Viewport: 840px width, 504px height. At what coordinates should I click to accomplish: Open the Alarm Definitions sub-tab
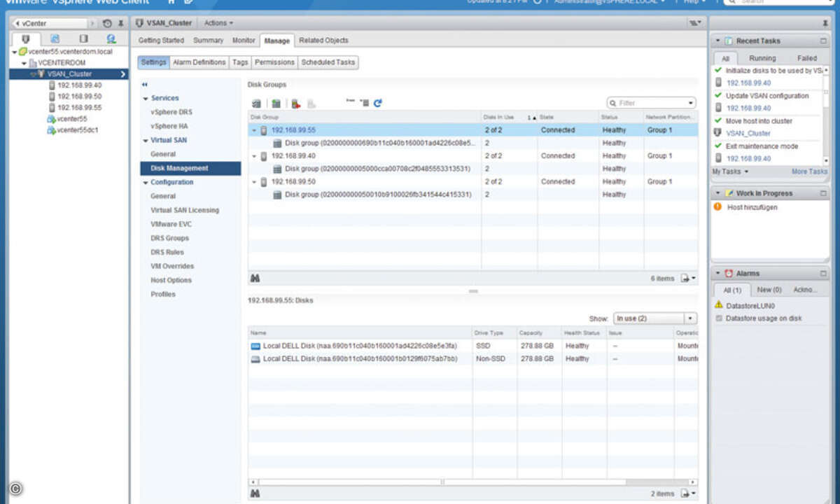click(x=199, y=62)
